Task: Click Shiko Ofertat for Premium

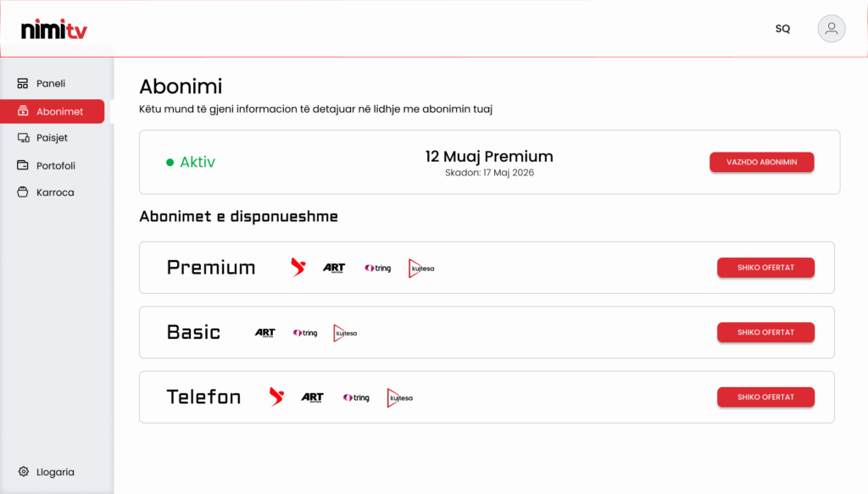Action: 765,268
